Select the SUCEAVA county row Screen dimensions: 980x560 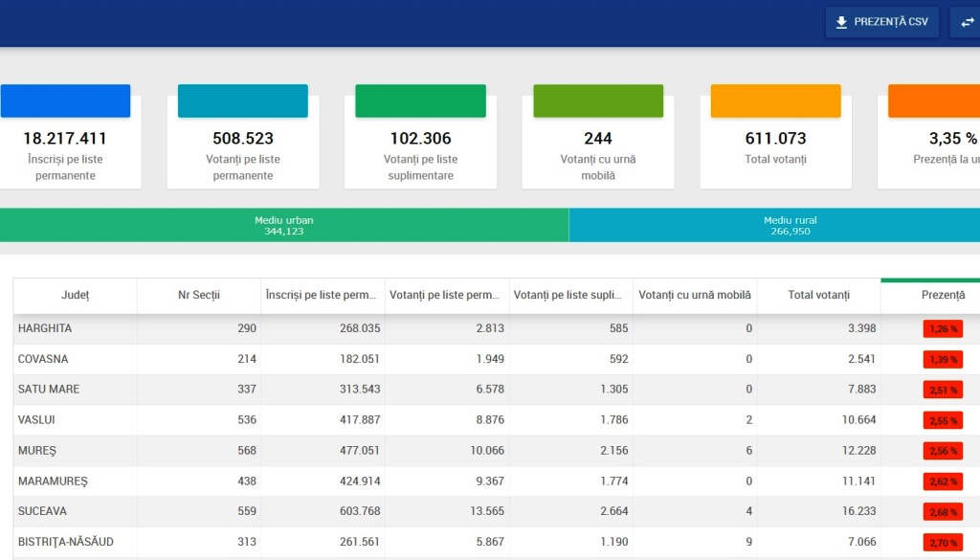(x=497, y=511)
